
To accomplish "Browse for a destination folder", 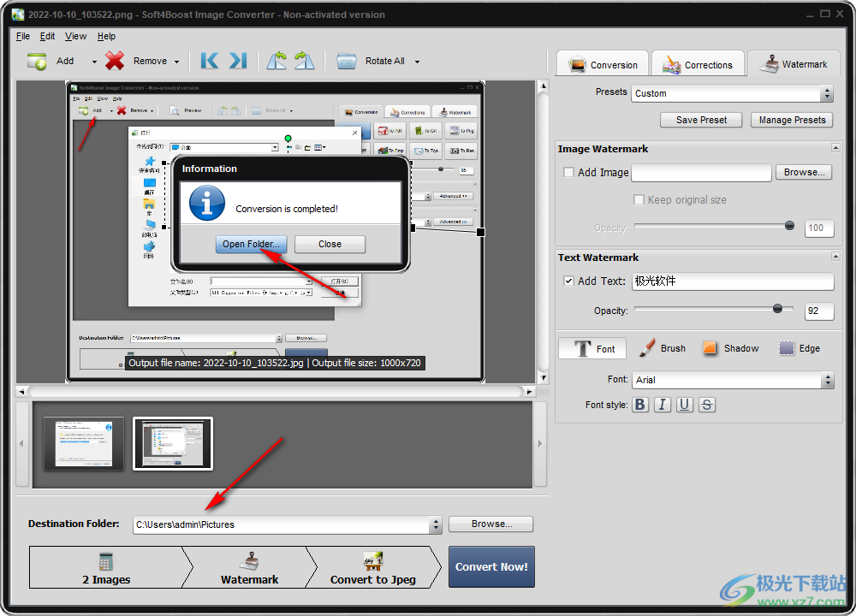I will point(490,524).
